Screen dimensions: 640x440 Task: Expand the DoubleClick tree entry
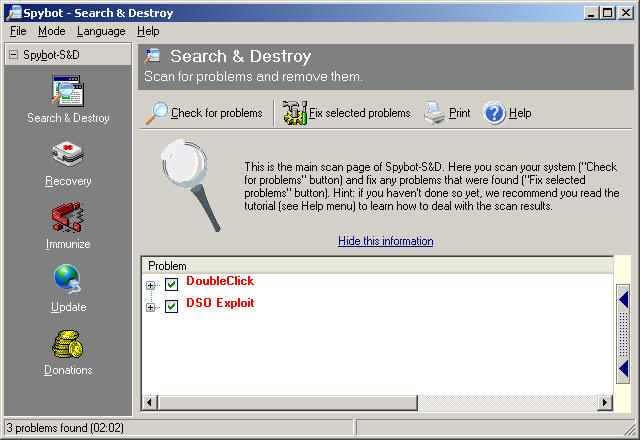coord(151,285)
